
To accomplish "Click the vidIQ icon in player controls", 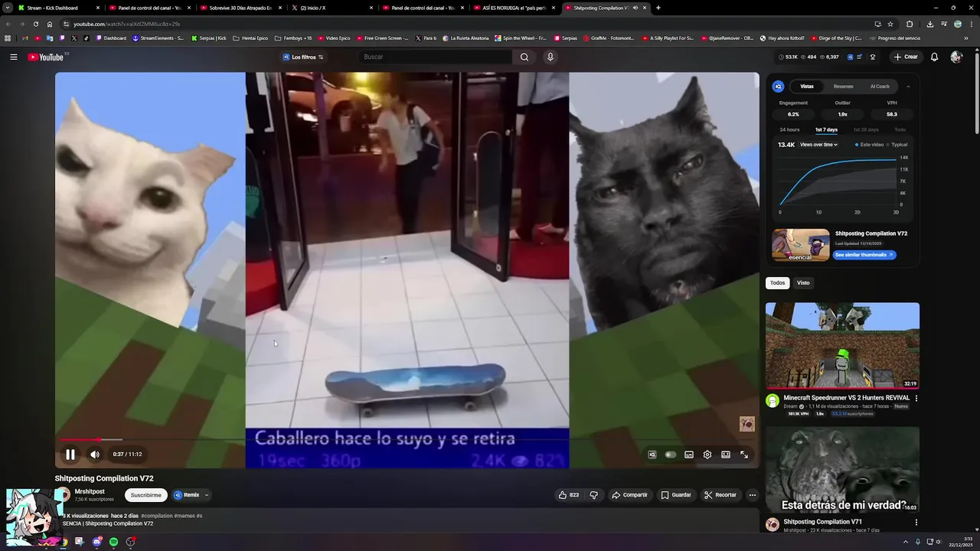I will click(652, 455).
